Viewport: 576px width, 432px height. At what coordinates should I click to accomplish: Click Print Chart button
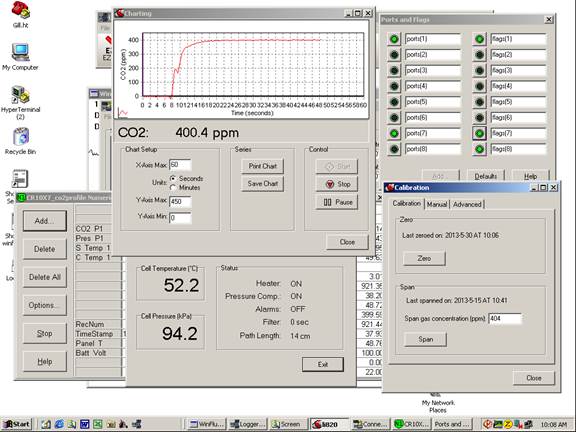click(x=262, y=166)
